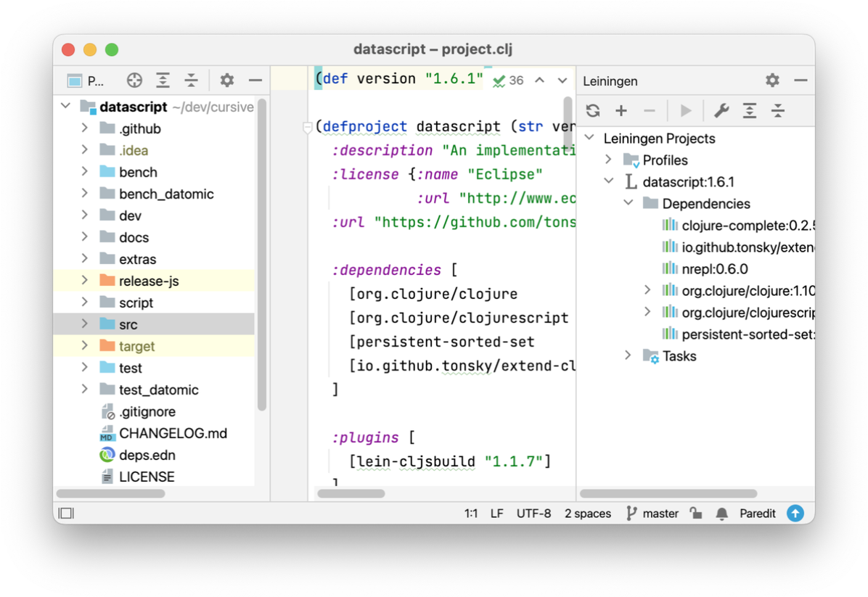The width and height of the screenshot is (868, 597).
Task: Toggle the read-only lock icon
Action: pos(696,514)
